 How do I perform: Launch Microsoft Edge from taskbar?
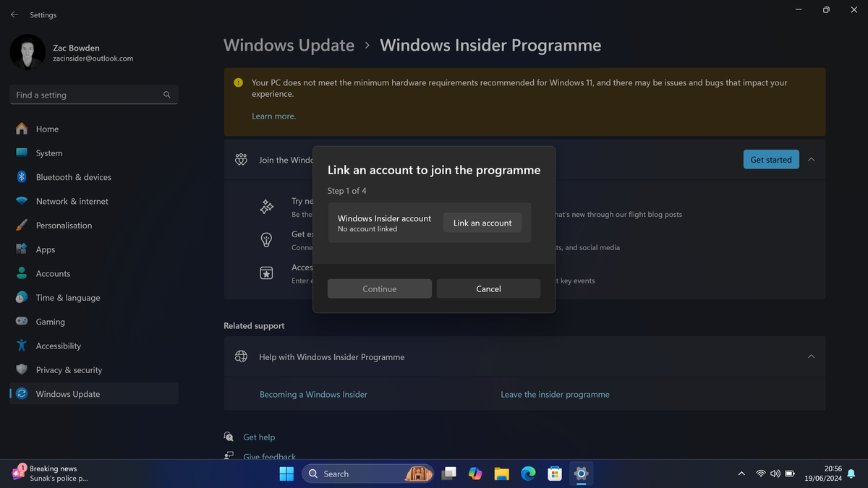(x=528, y=474)
